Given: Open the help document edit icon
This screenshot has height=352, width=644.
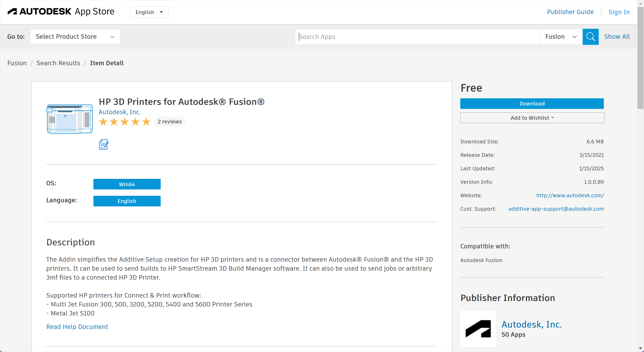Looking at the screenshot, I should [104, 144].
